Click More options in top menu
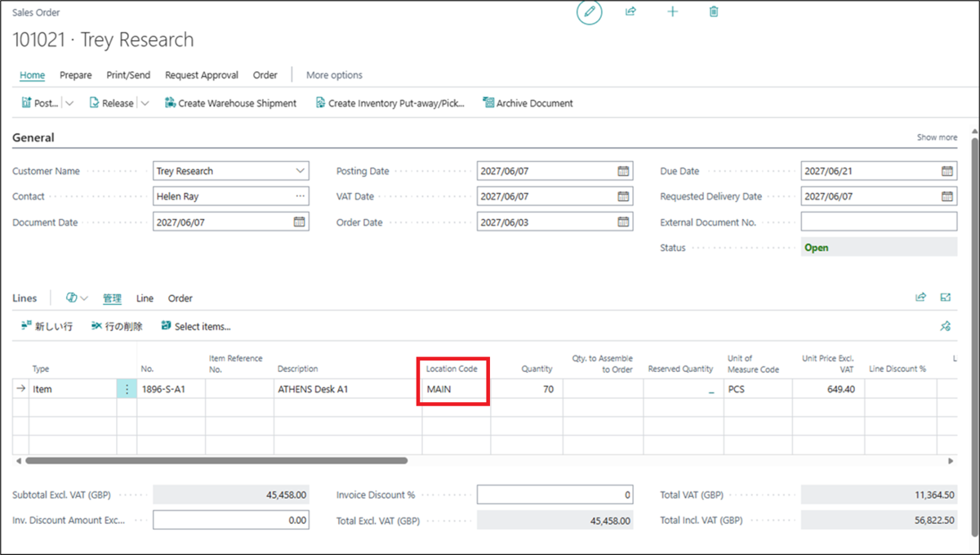Viewport: 980px width, 555px height. tap(334, 75)
